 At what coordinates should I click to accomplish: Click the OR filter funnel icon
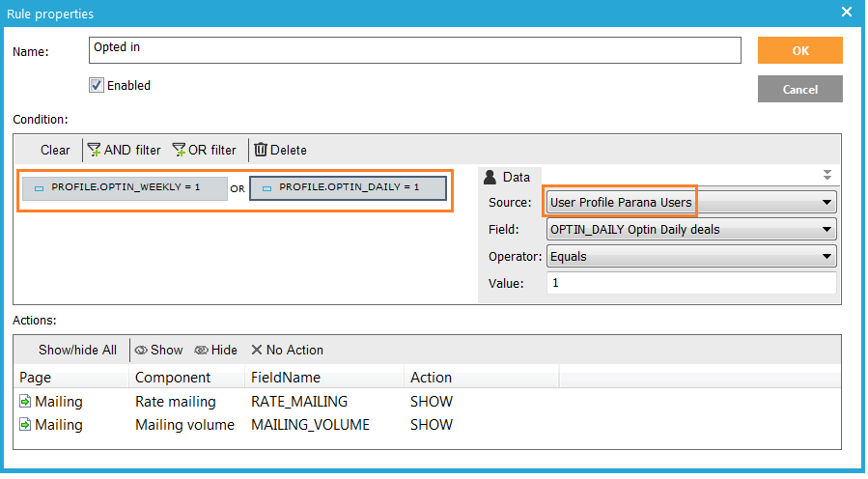point(179,150)
